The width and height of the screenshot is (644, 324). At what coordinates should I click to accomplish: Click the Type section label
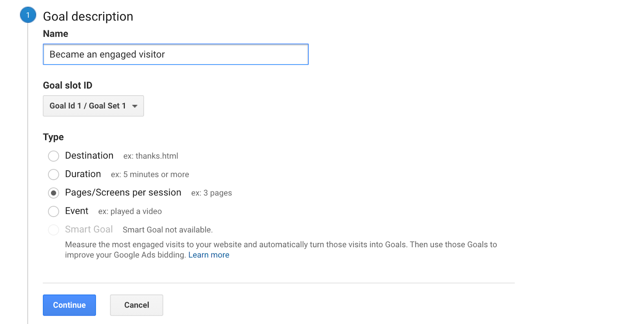pos(53,137)
